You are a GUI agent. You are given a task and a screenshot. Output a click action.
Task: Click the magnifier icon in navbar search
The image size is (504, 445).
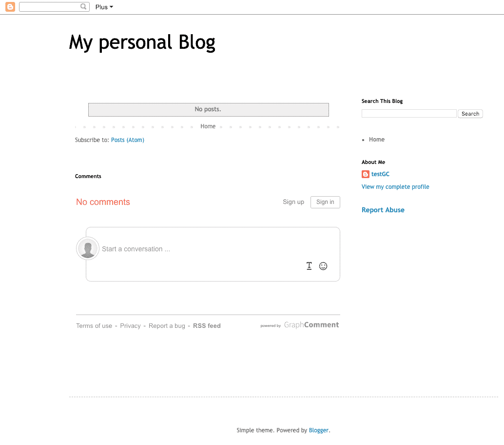pos(83,6)
